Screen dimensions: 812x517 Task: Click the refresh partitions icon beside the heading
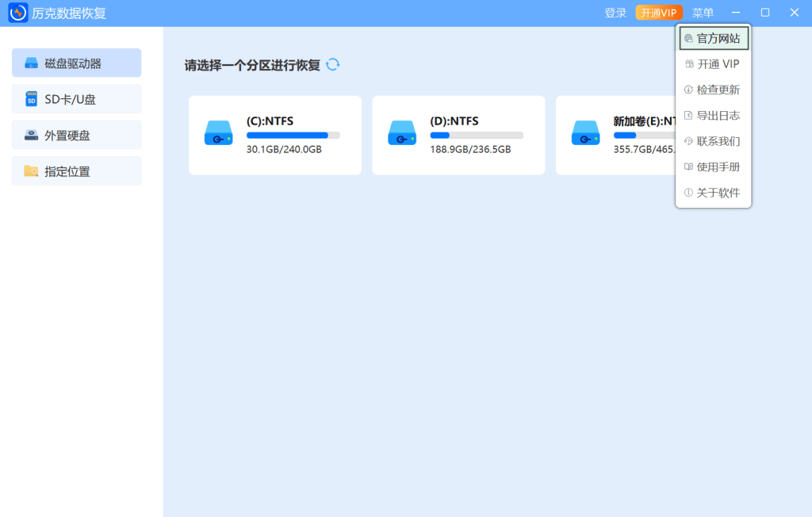click(333, 65)
